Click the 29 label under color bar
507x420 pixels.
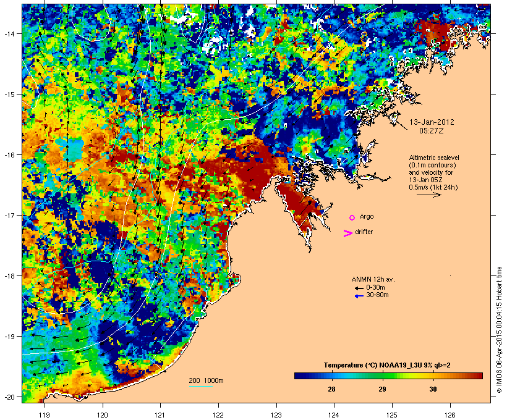click(382, 389)
